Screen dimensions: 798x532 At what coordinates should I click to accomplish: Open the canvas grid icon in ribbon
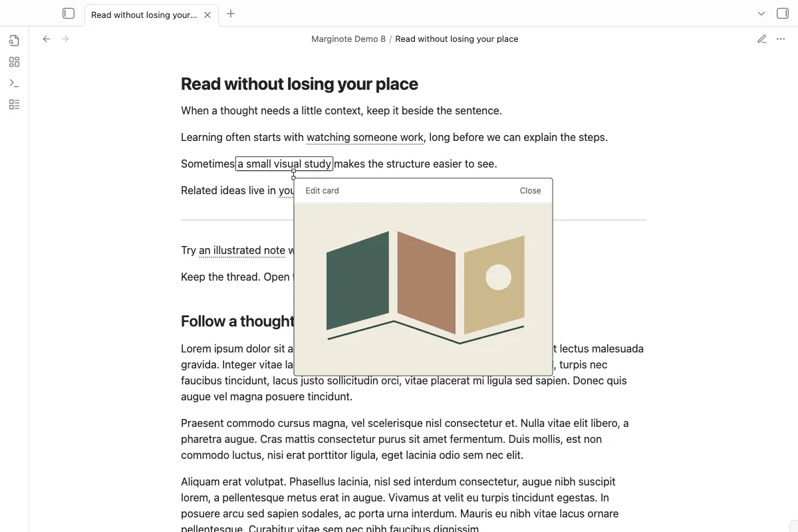pos(14,62)
